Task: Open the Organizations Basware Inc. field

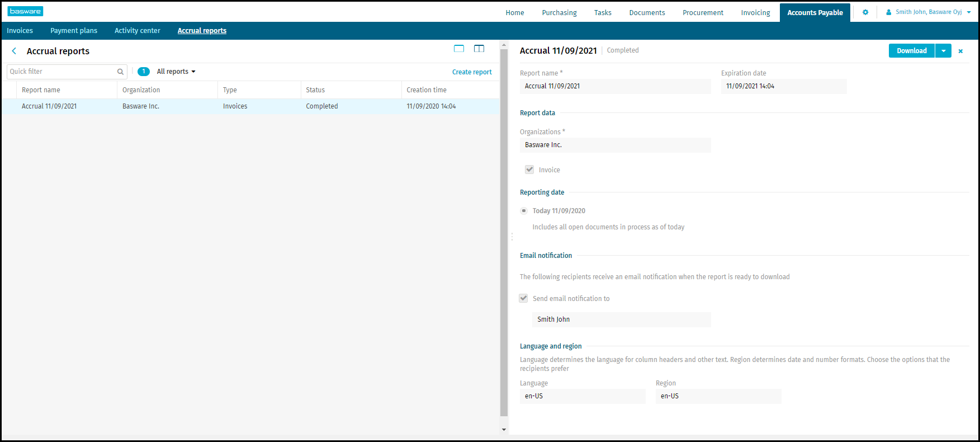Action: [x=616, y=145]
